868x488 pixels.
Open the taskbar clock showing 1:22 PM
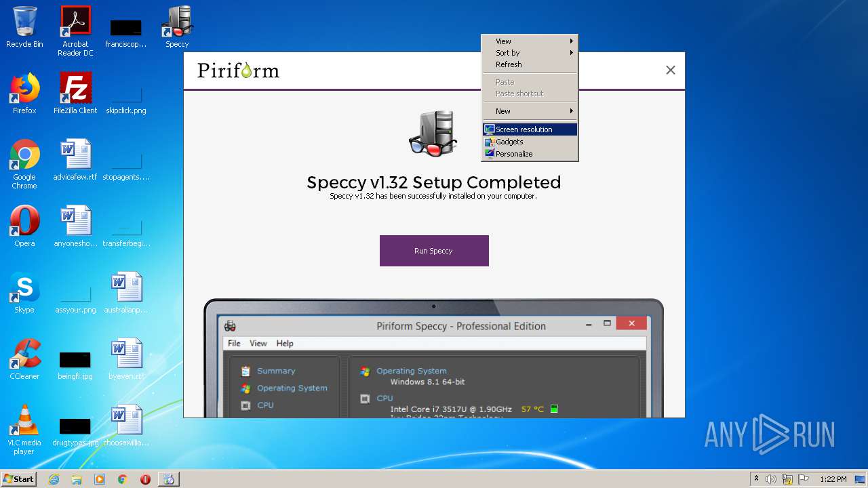click(833, 479)
